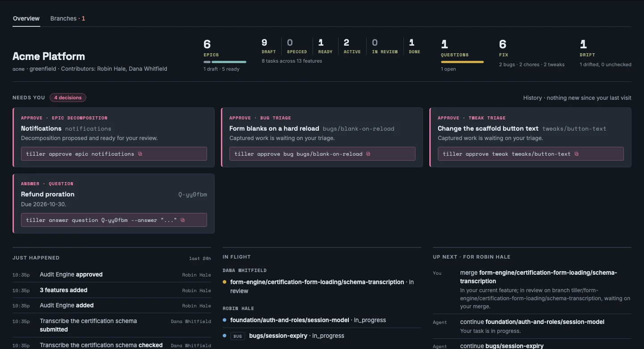The image size is (644, 349).
Task: Click 'tiller approve bug bugs/blank-on-reload' command text
Action: pos(298,154)
